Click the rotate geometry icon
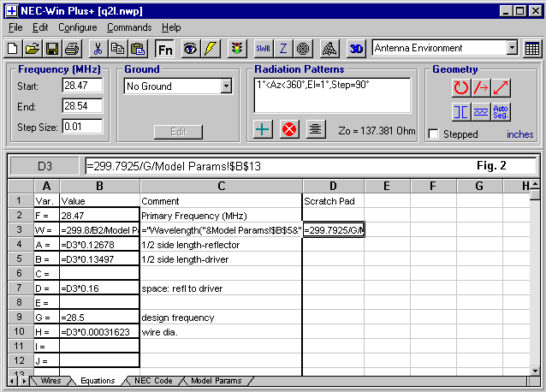 tap(461, 87)
